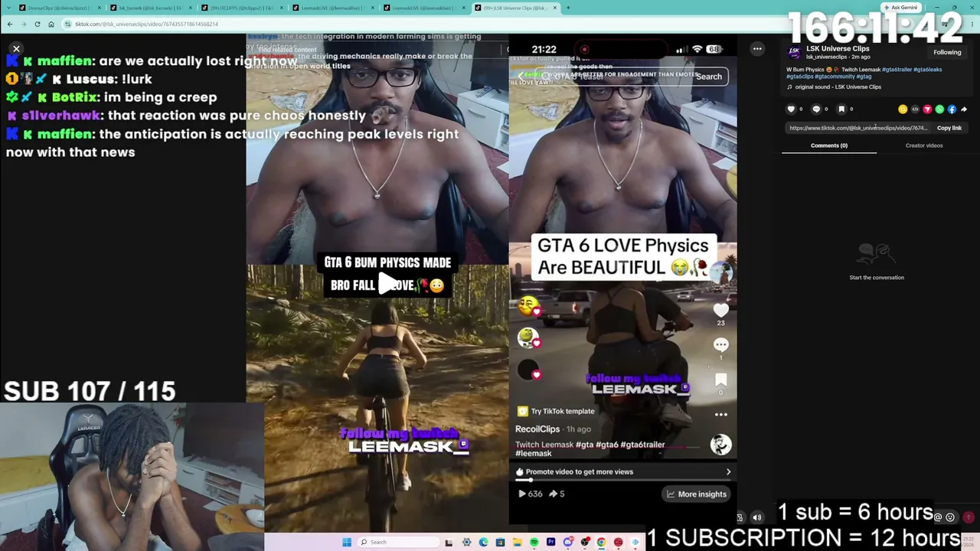The width and height of the screenshot is (980, 551).
Task: Play the paused GTA 6 video
Action: (388, 284)
